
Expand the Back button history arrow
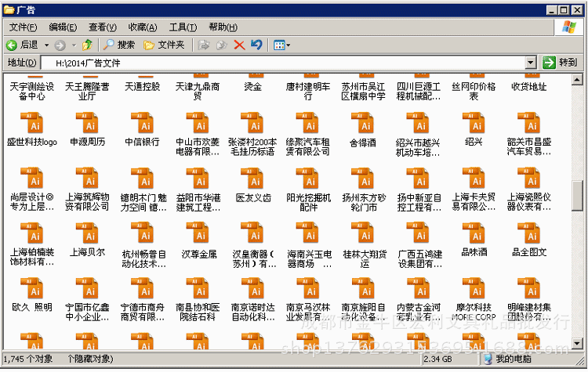pyautogui.click(x=46, y=45)
